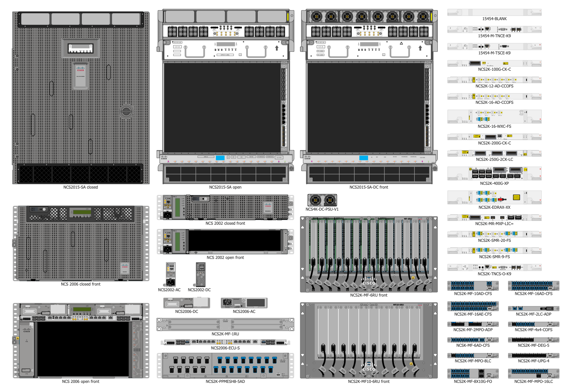571x392 pixels.
Task: Click the 'NCS2K-16-AD-CCOFS' label
Action: [494, 102]
